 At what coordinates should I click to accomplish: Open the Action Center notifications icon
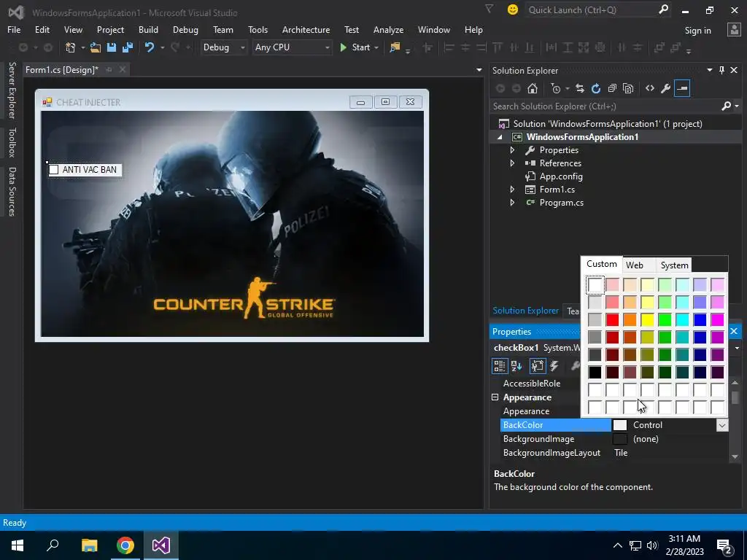tap(724, 545)
